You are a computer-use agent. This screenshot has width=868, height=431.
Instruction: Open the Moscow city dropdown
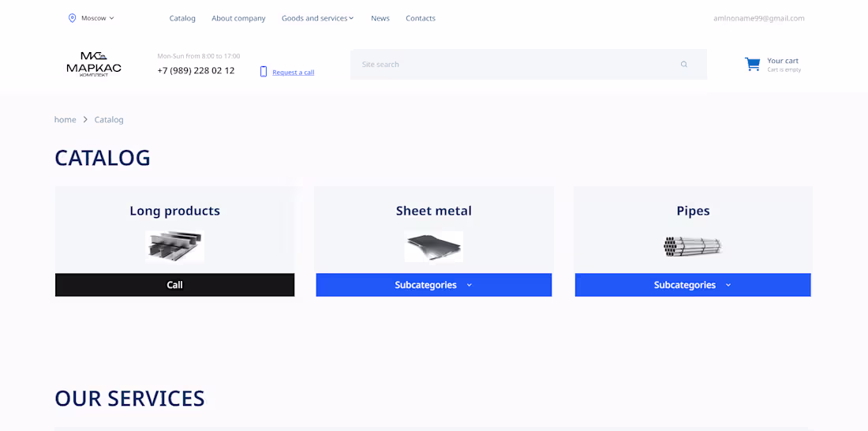click(x=97, y=18)
